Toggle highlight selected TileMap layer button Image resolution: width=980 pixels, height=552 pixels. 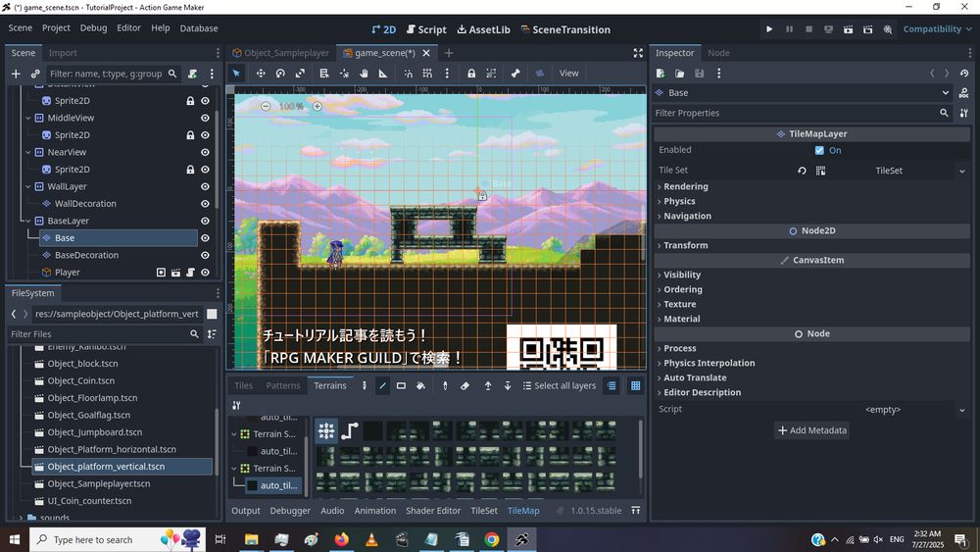tap(612, 385)
